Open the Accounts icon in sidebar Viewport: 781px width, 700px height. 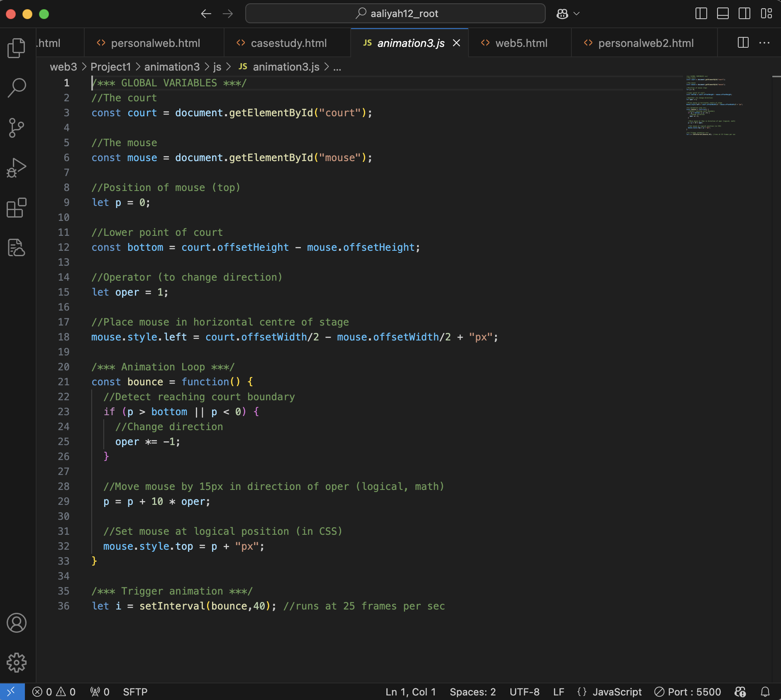pos(17,623)
